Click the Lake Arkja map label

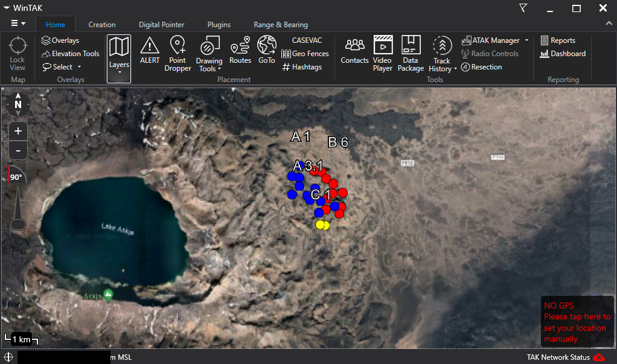coord(118,229)
